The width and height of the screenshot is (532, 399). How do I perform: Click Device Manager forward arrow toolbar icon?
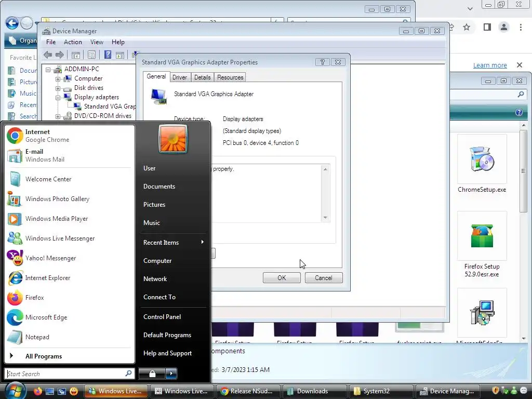[x=60, y=55]
